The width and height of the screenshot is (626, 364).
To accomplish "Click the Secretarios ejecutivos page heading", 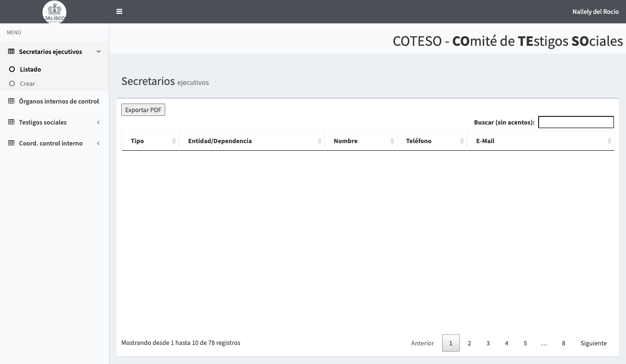I will (165, 81).
